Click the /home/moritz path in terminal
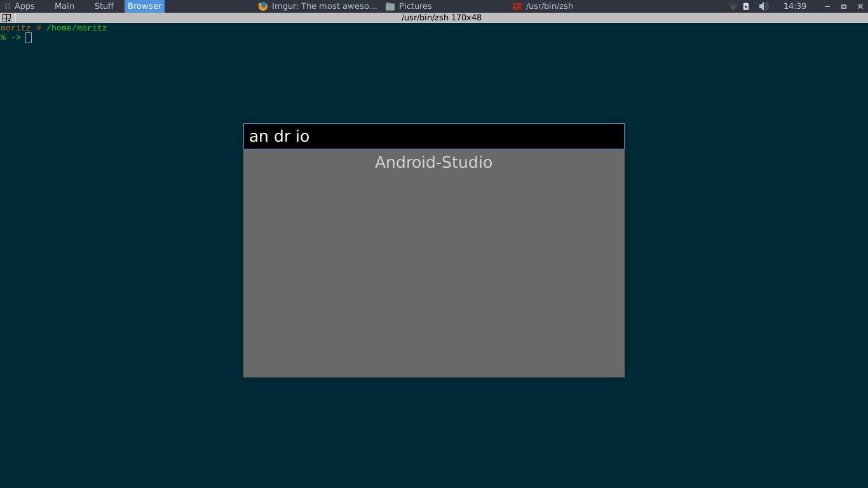 pos(76,28)
